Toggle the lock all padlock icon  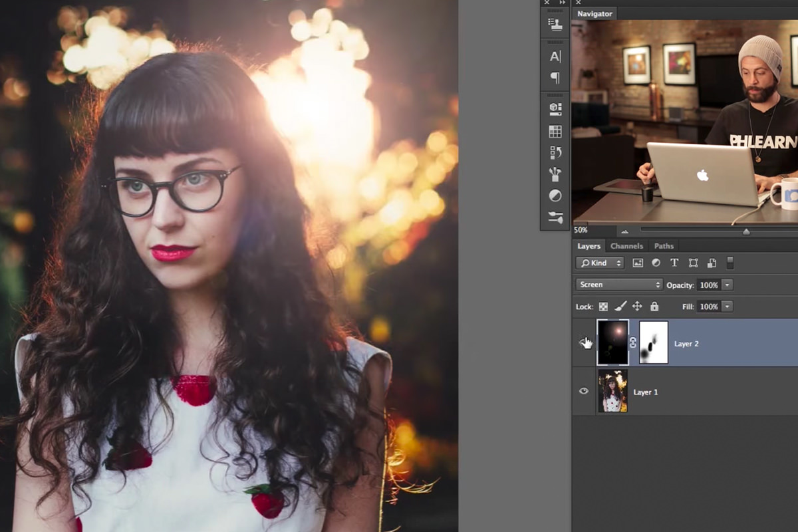coord(654,307)
